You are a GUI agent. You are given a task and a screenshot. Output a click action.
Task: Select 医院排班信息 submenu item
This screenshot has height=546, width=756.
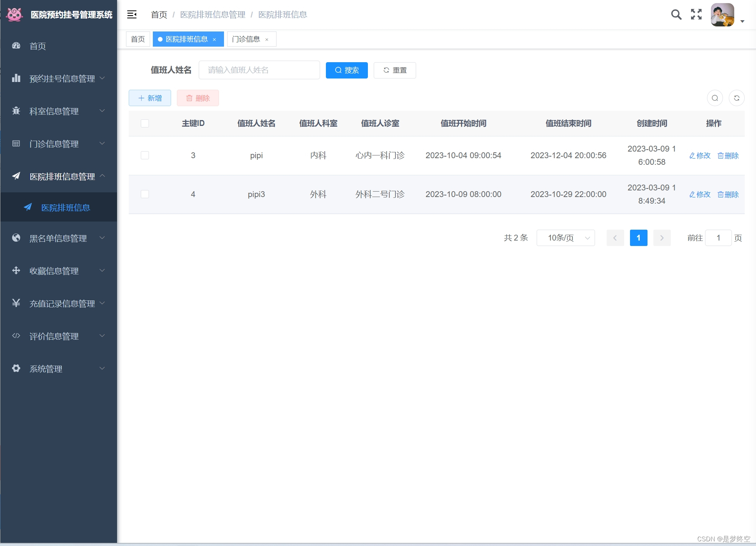pos(58,208)
